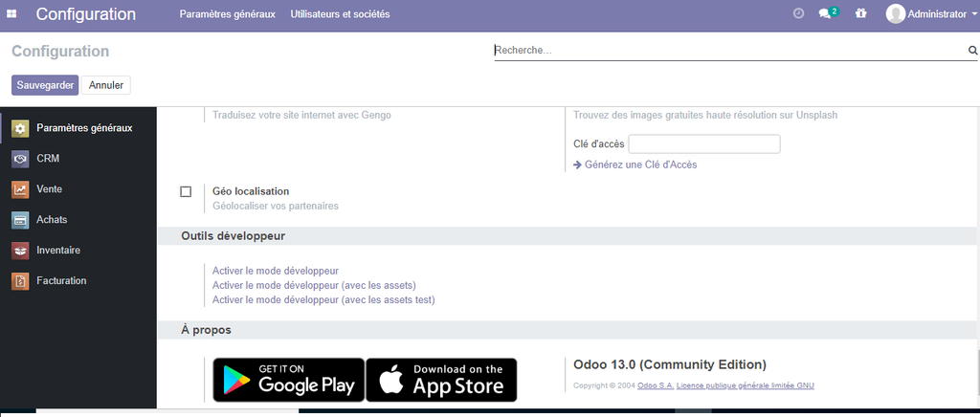Click Activer le mode développeur link
This screenshot has width=980, height=417.
276,272
